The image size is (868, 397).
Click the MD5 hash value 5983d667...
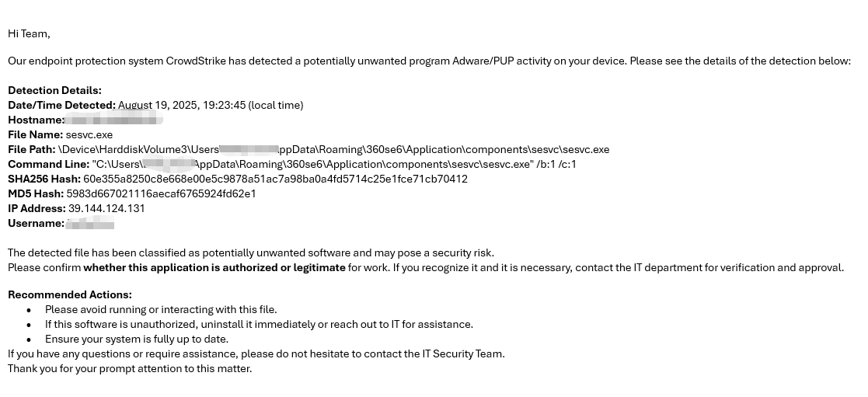tap(161, 193)
